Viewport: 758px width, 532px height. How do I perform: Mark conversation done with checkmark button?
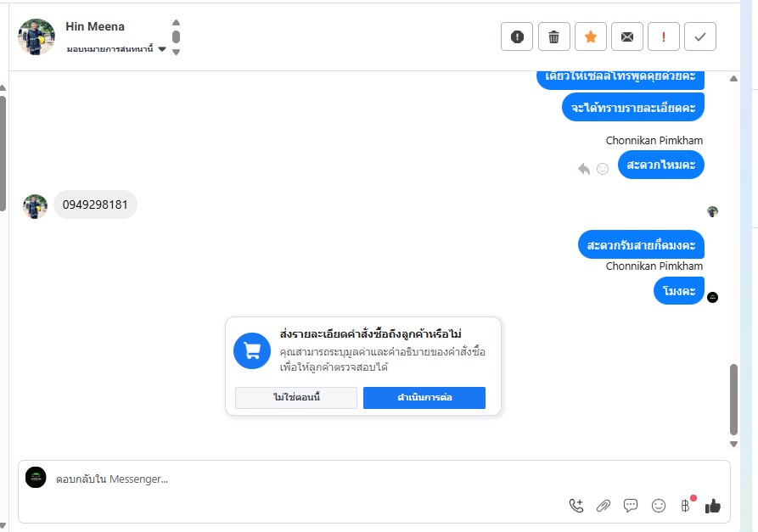700,36
